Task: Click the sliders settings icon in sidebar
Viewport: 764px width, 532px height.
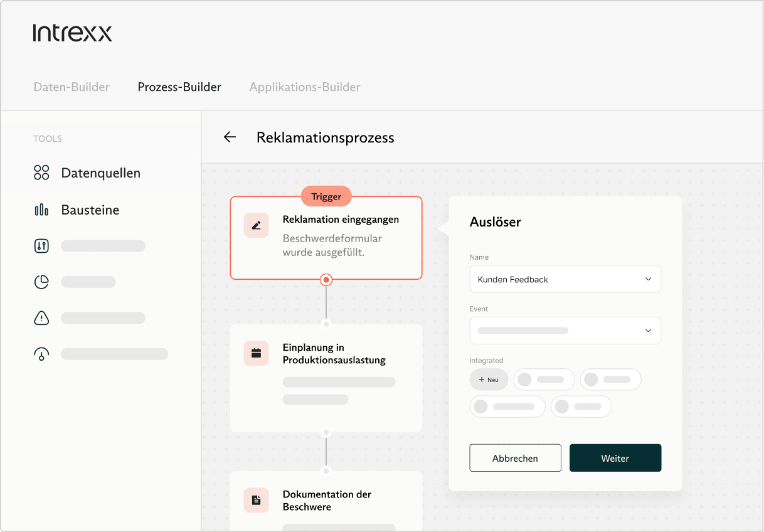Action: pos(41,246)
